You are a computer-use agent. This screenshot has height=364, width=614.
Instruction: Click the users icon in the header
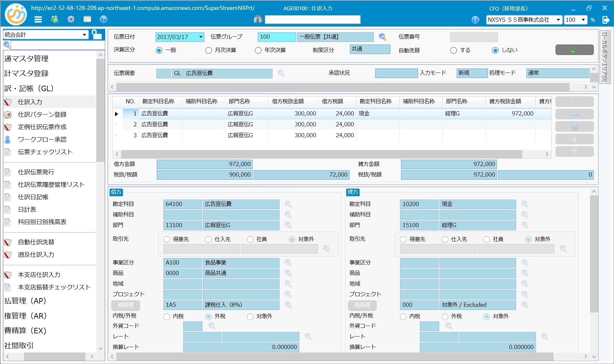click(x=54, y=20)
